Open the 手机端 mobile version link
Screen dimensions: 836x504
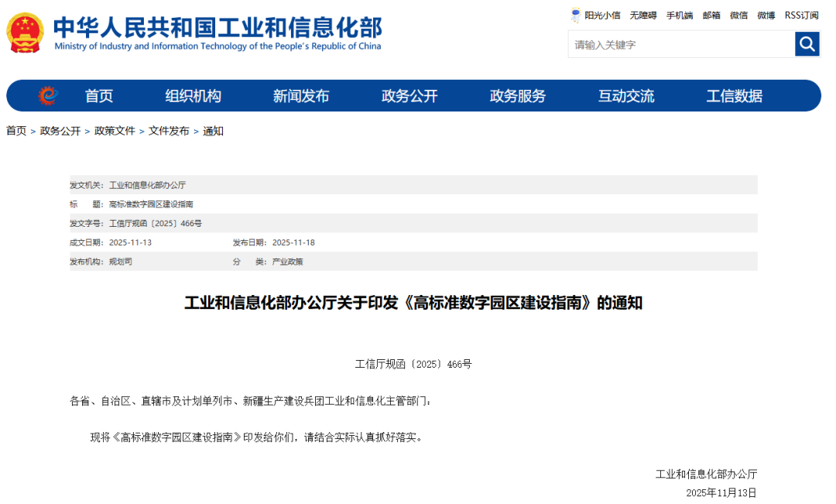pyautogui.click(x=680, y=15)
